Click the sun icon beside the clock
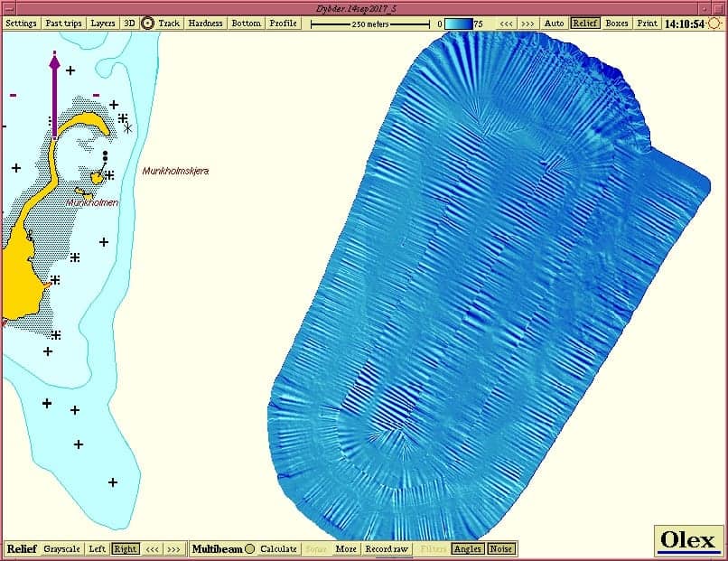This screenshot has width=728, height=561. coord(715,23)
